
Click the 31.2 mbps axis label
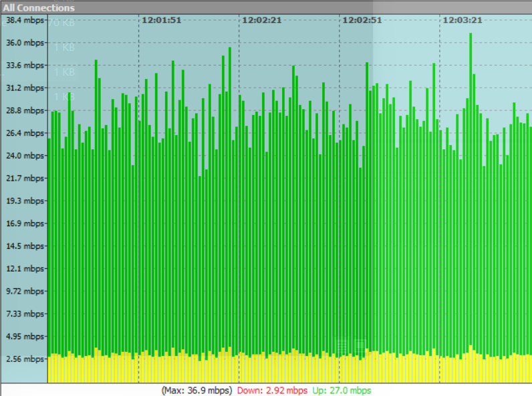coord(25,88)
